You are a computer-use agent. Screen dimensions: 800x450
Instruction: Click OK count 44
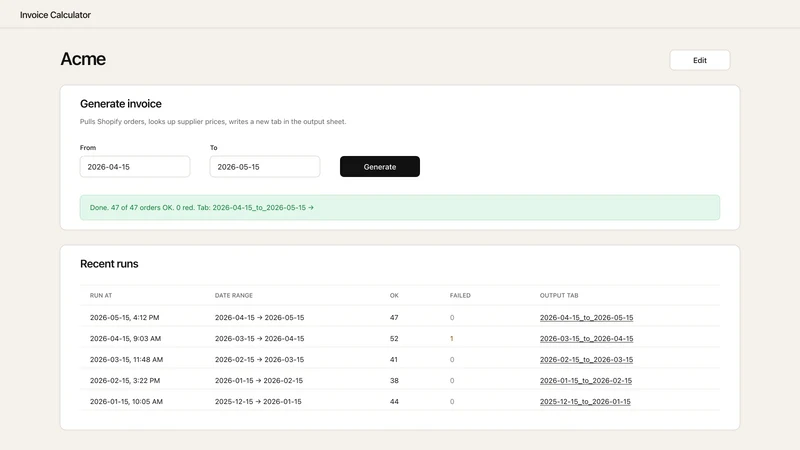[x=394, y=402]
